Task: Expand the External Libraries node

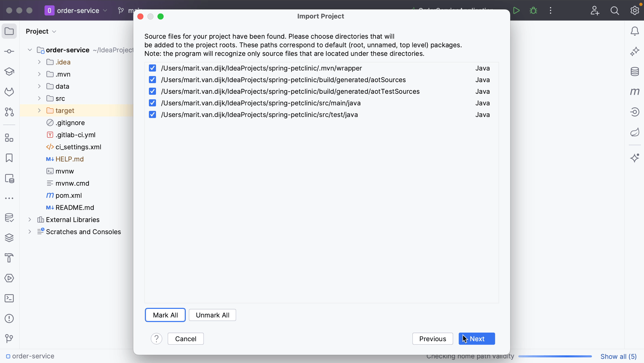Action: (x=29, y=219)
